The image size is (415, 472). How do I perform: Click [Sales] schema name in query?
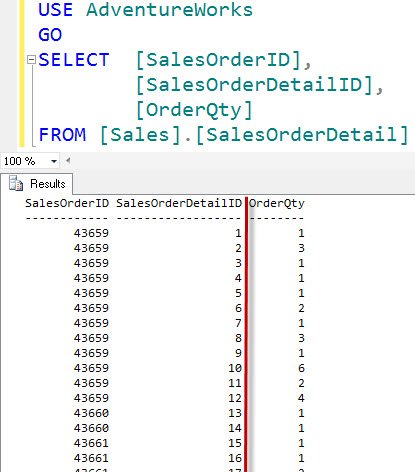point(140,135)
